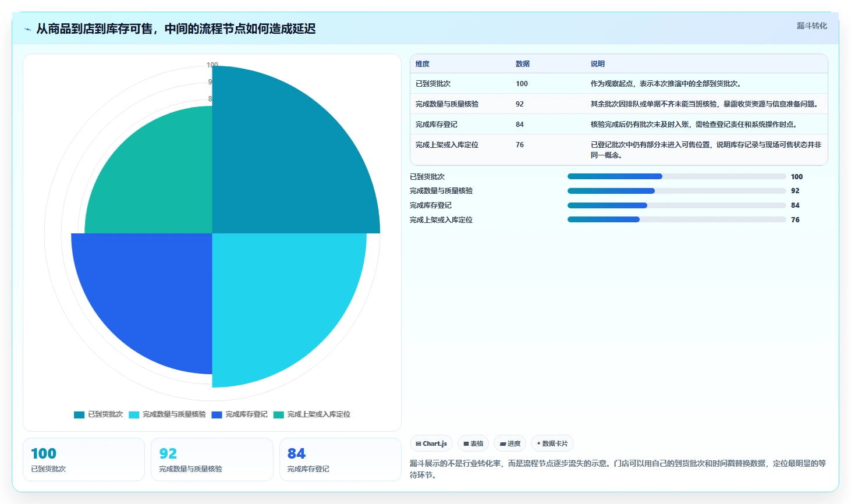Viewport: 851px width, 504px height.
Task: Click the table value 100
Action: coord(522,84)
